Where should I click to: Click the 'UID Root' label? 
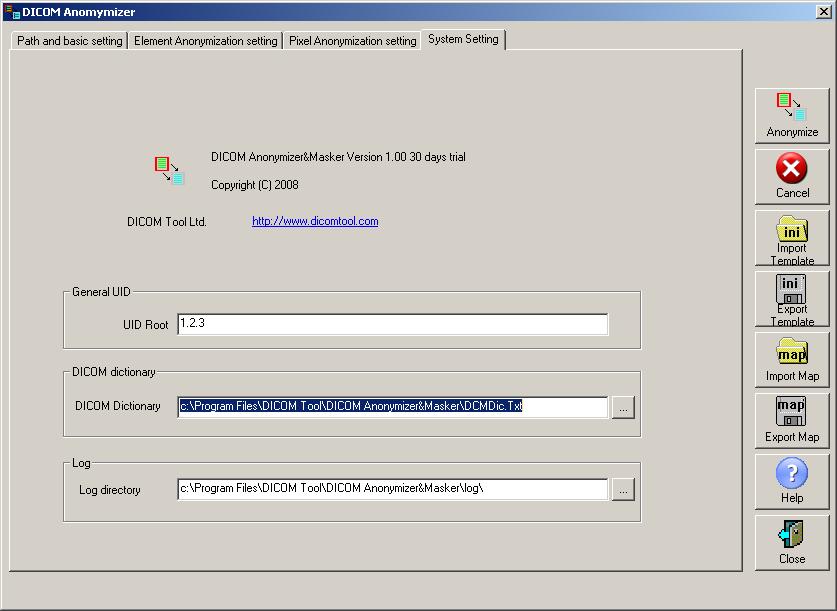(x=145, y=324)
